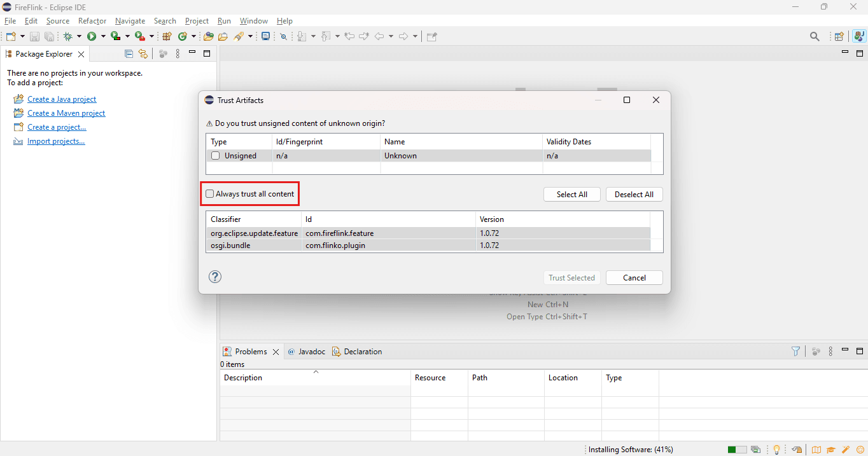The image size is (868, 456).
Task: Click the Select All button
Action: 572,195
